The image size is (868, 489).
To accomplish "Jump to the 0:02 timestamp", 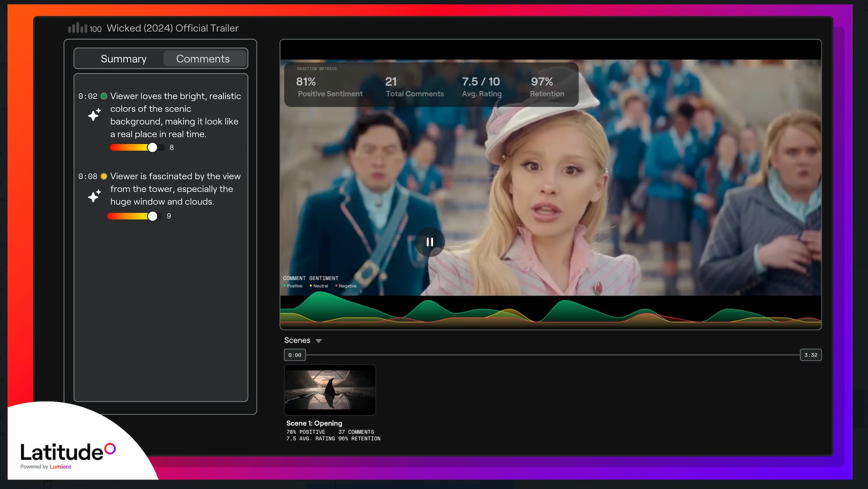I will [x=88, y=96].
